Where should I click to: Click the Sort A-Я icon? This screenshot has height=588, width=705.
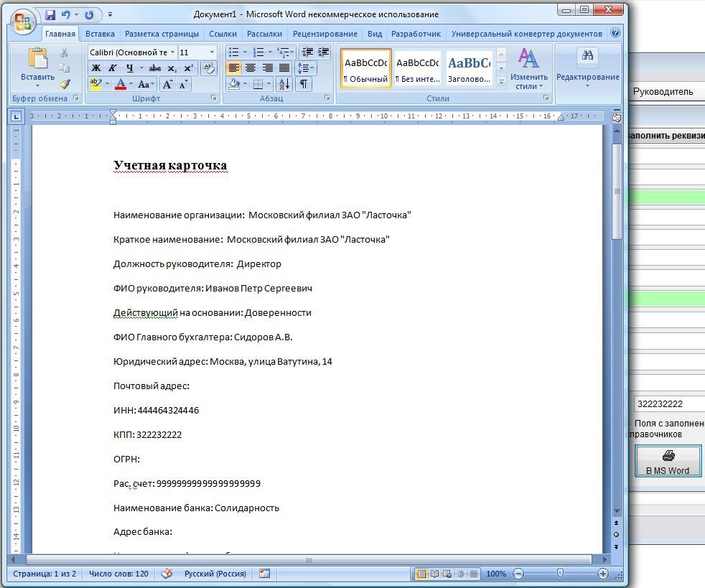click(x=284, y=83)
